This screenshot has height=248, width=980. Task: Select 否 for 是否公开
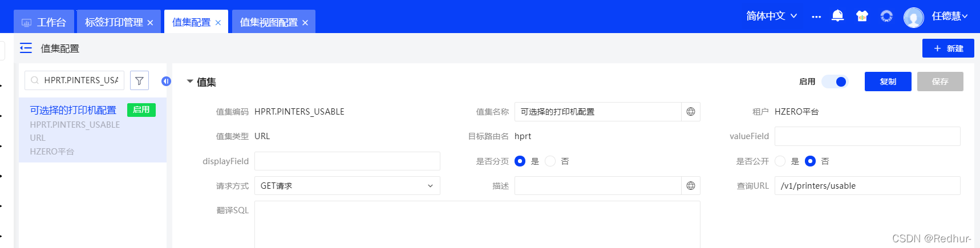[810, 161]
